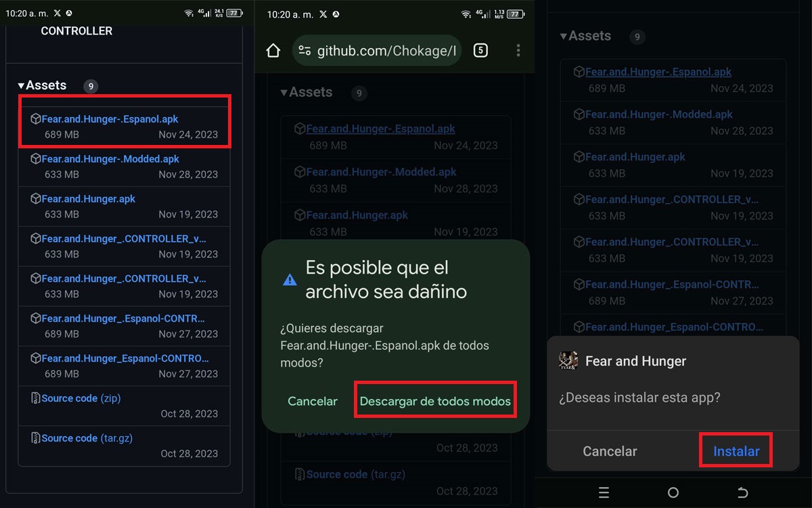Open Chrome's three-dot overflow menu
This screenshot has width=812, height=508.
point(518,51)
